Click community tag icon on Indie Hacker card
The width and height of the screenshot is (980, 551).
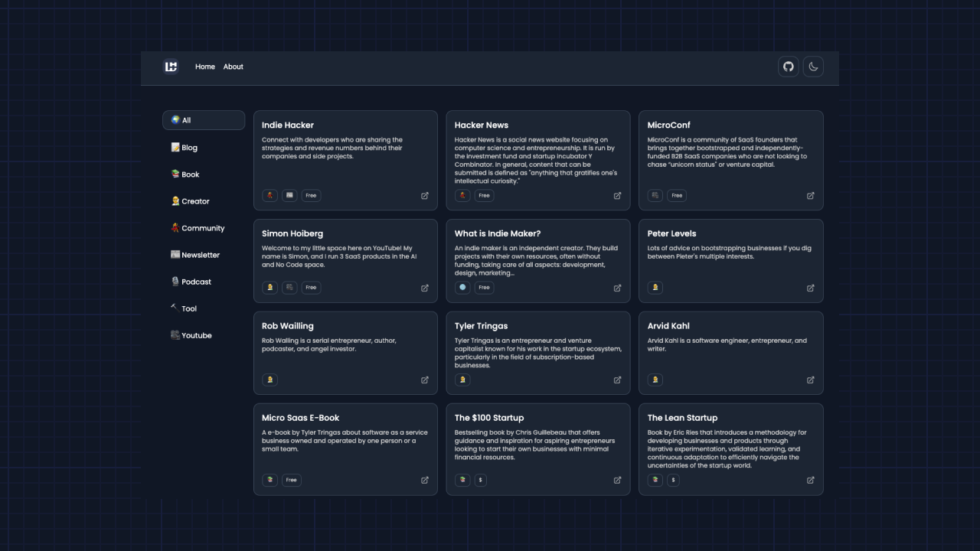click(269, 196)
